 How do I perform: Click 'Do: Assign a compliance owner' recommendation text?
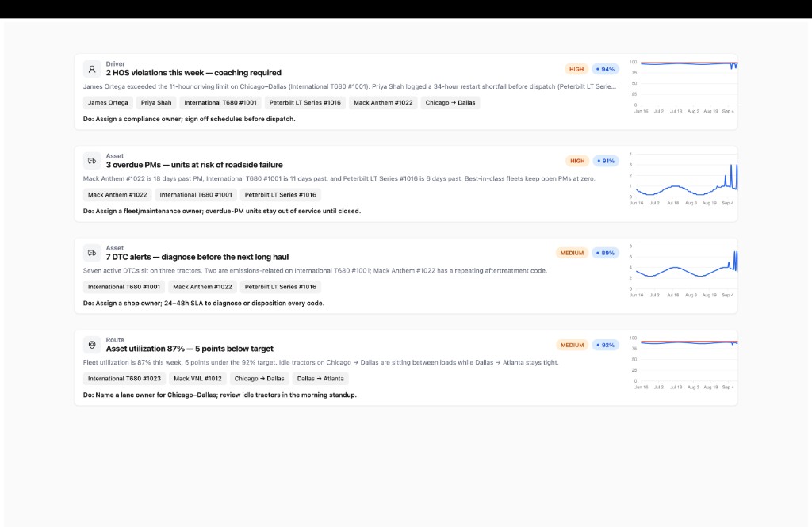point(189,119)
